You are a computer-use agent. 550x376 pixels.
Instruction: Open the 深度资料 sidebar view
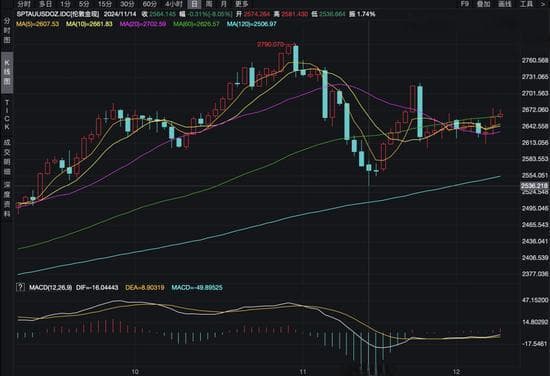[7, 199]
